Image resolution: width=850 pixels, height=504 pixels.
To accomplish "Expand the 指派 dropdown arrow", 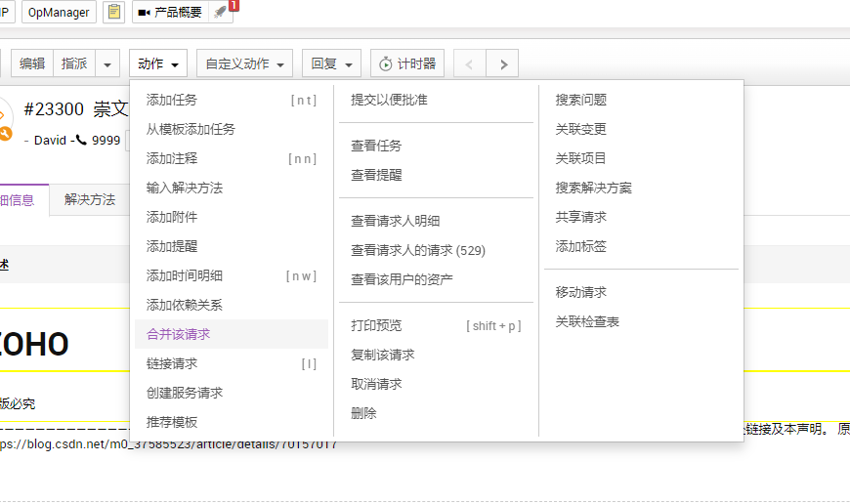I will [x=107, y=64].
